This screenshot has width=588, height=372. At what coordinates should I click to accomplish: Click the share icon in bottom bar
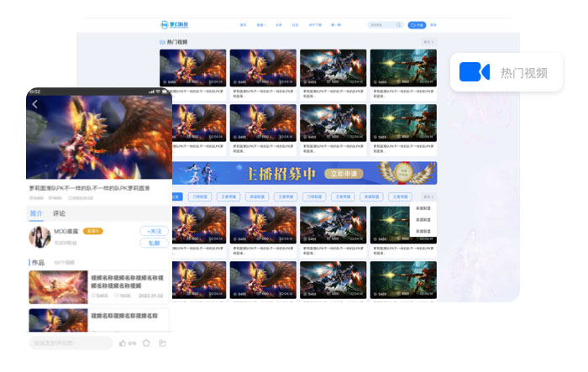(x=163, y=343)
